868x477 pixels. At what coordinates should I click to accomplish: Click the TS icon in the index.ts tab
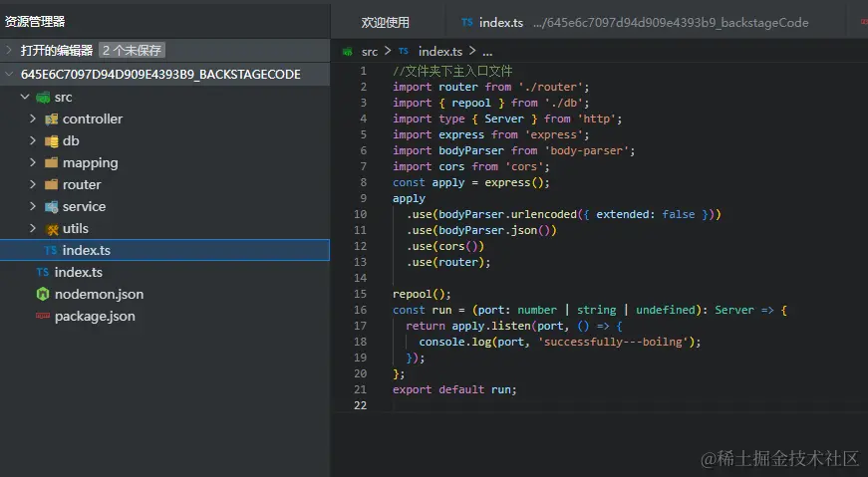[x=467, y=22]
